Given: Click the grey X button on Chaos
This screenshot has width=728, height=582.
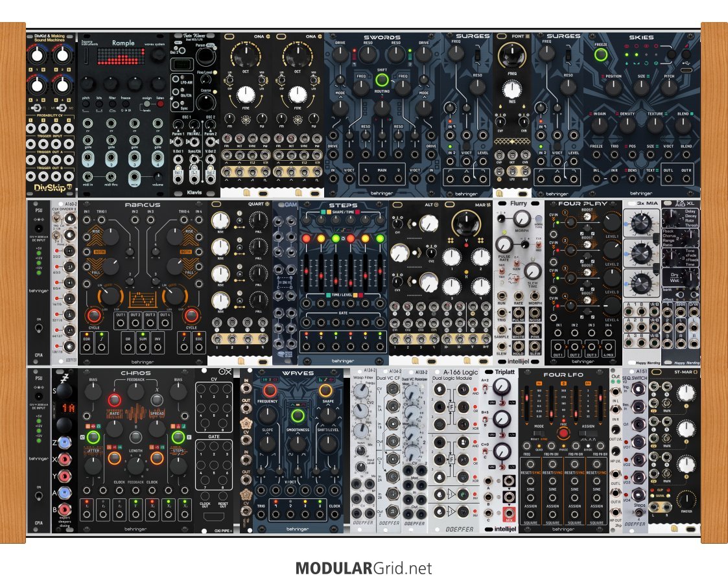Looking at the screenshot, I should coord(157,400).
